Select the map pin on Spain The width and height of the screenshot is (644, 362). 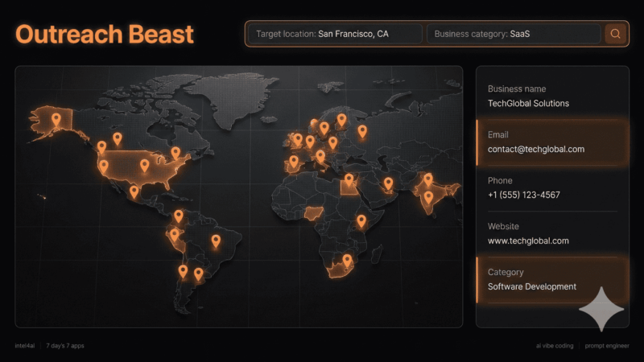point(294,162)
